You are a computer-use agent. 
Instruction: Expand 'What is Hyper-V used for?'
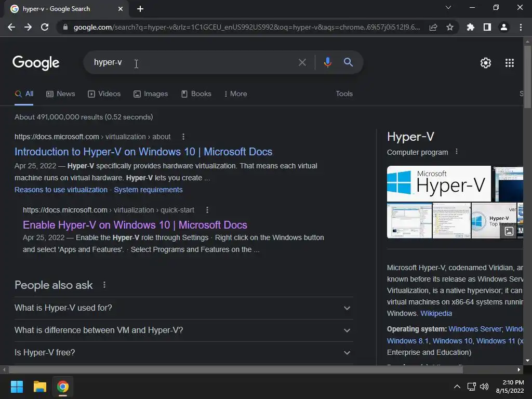coord(183,308)
